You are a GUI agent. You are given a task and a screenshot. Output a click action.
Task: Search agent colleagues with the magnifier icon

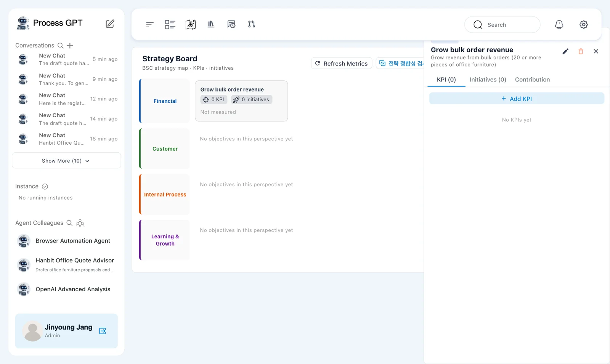pos(69,223)
